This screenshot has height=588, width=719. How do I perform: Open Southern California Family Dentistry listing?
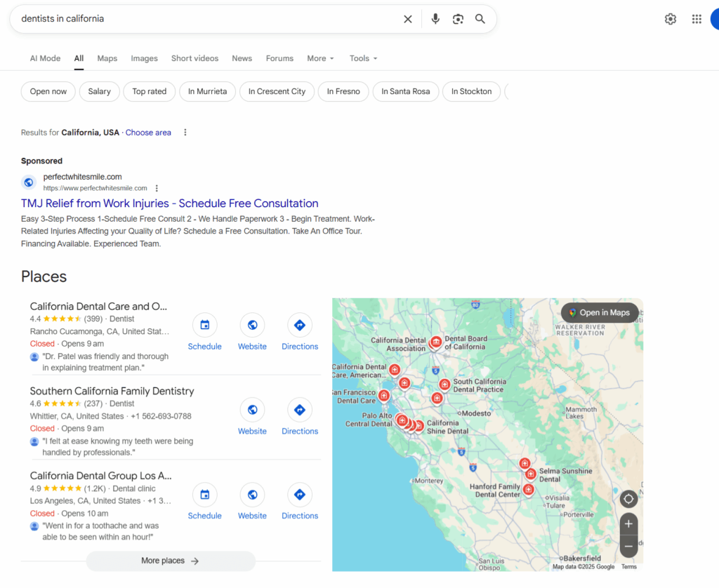(112, 391)
